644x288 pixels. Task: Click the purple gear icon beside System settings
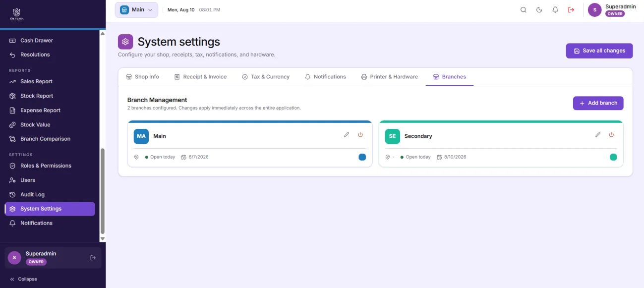(125, 42)
